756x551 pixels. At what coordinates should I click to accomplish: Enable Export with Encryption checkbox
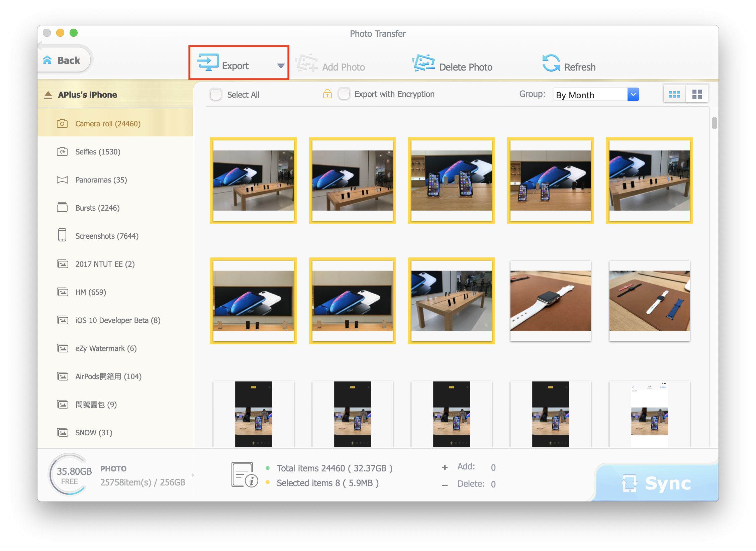[344, 94]
